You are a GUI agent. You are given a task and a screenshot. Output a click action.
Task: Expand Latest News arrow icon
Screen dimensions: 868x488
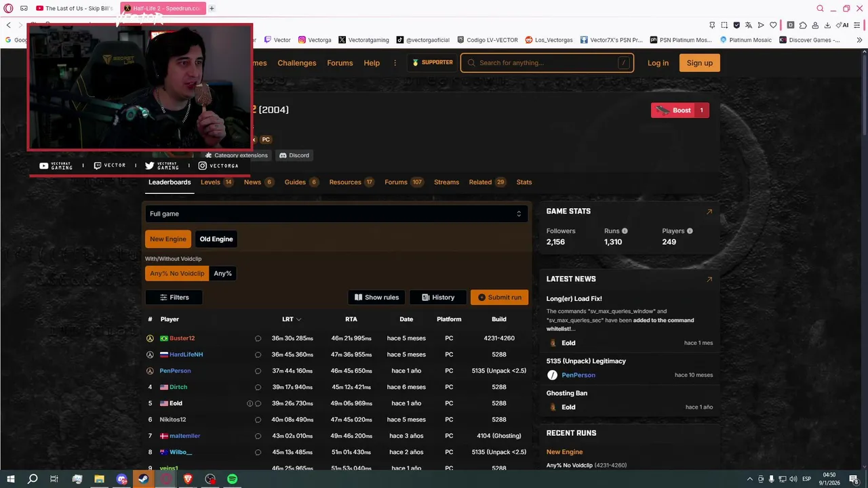click(709, 279)
